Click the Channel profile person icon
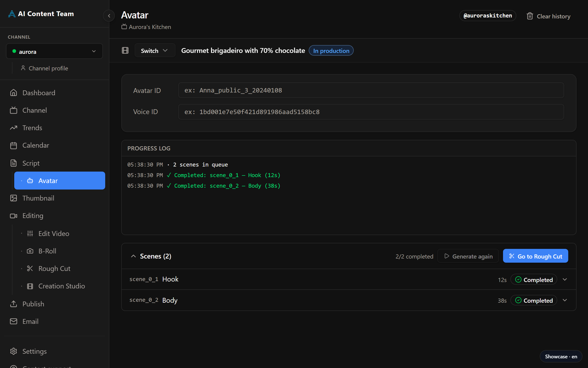This screenshot has height=368, width=588. pyautogui.click(x=23, y=68)
